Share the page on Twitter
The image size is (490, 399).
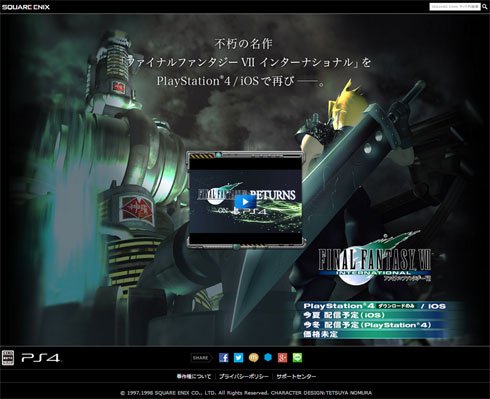pyautogui.click(x=238, y=358)
